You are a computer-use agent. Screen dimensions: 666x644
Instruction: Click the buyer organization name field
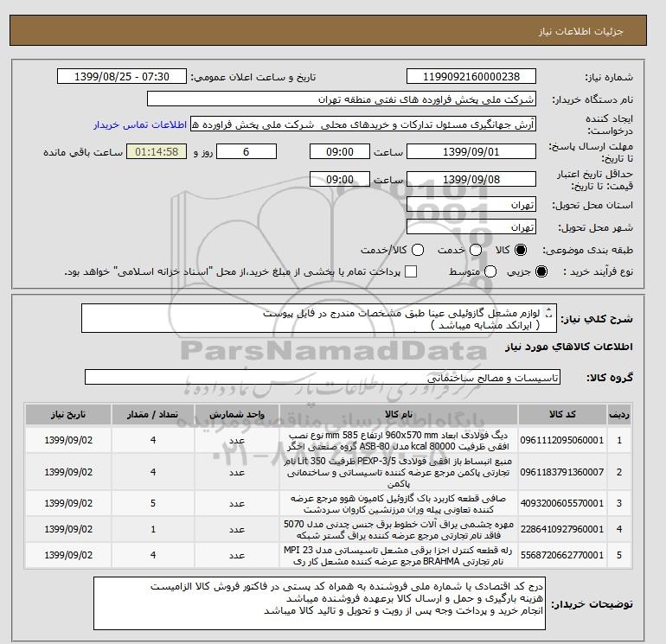[x=341, y=99]
